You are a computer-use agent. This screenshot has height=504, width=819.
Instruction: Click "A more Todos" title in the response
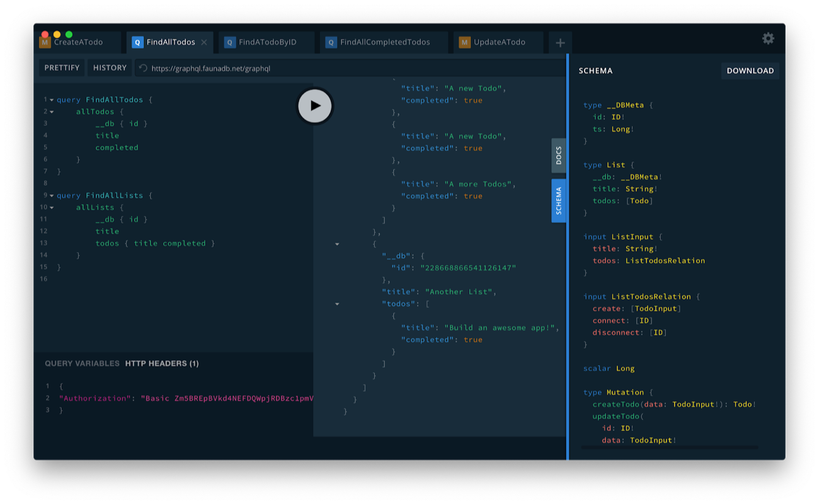click(479, 184)
